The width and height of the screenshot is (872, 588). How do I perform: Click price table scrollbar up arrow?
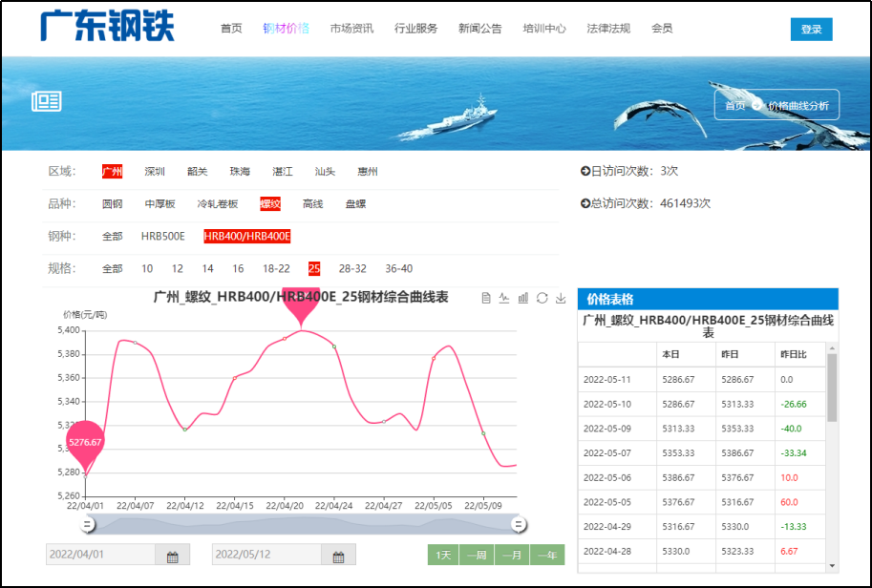[832, 348]
